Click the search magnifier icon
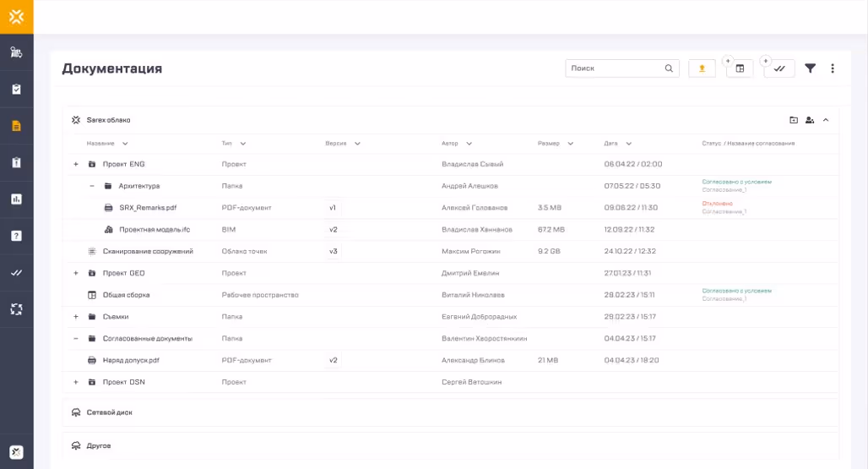This screenshot has height=469, width=868. click(669, 68)
